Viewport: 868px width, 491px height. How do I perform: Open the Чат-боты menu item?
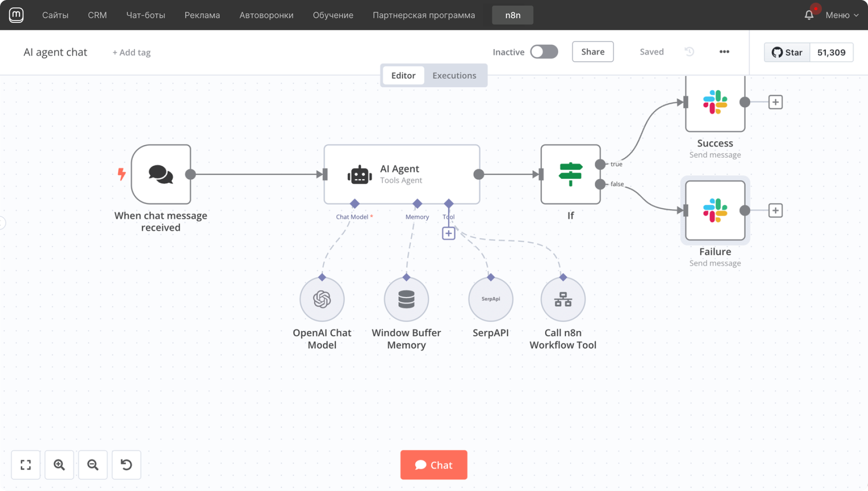146,15
